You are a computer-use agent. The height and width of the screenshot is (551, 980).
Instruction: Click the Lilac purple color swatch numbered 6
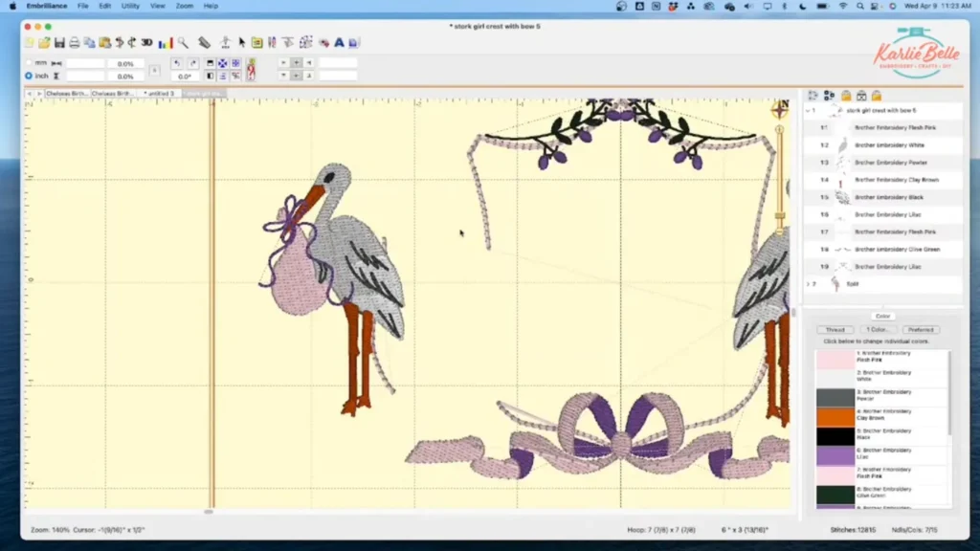click(835, 455)
